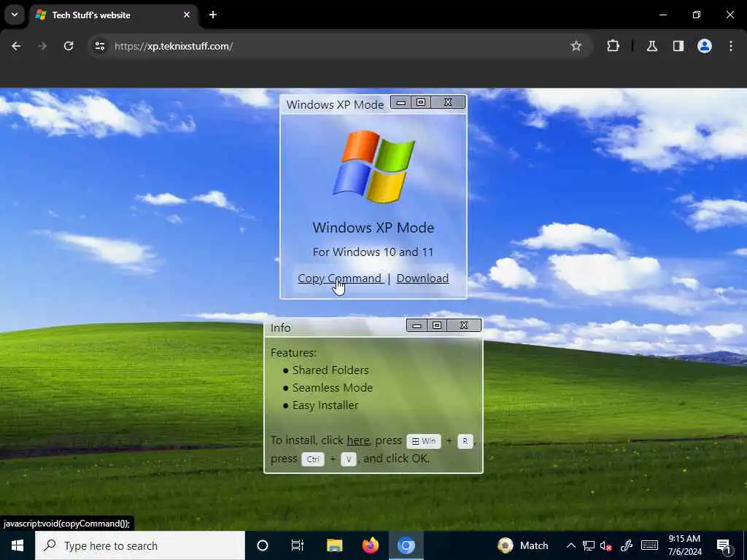Show hidden system tray icons

(570, 545)
